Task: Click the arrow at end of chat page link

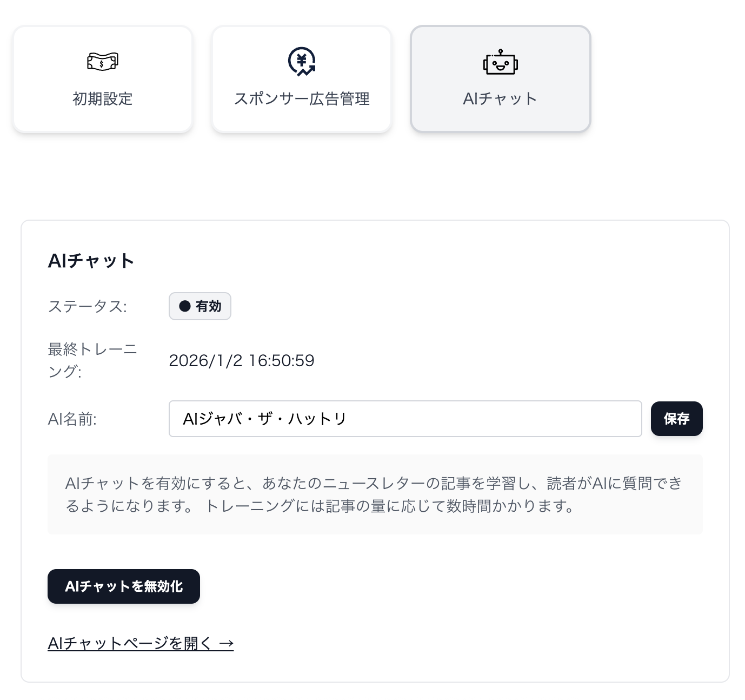Action: pyautogui.click(x=227, y=643)
